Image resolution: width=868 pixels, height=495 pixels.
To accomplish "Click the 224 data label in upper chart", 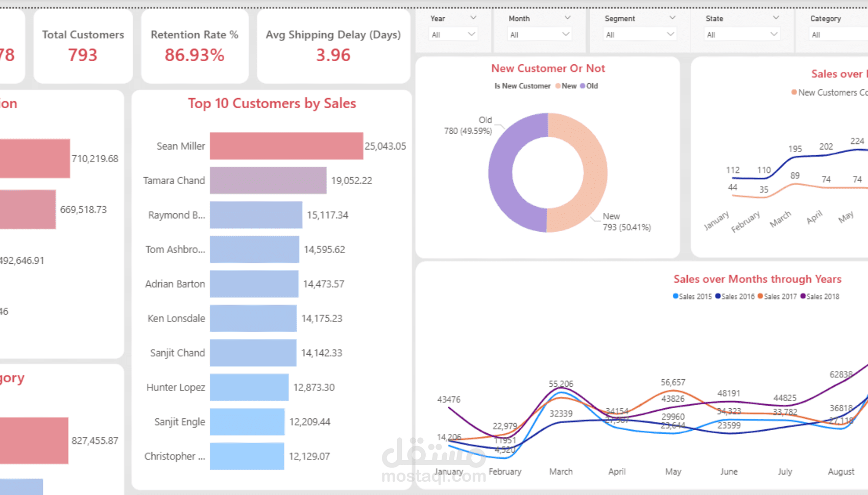I will coord(857,141).
